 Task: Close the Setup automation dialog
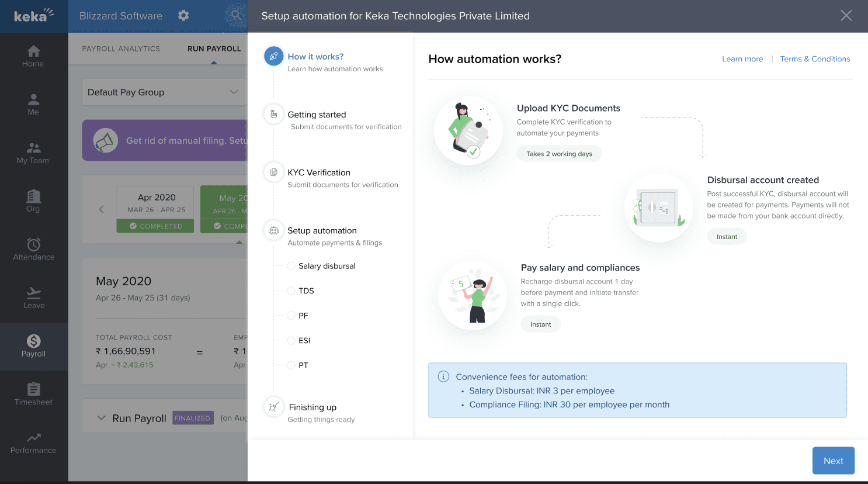(846, 16)
